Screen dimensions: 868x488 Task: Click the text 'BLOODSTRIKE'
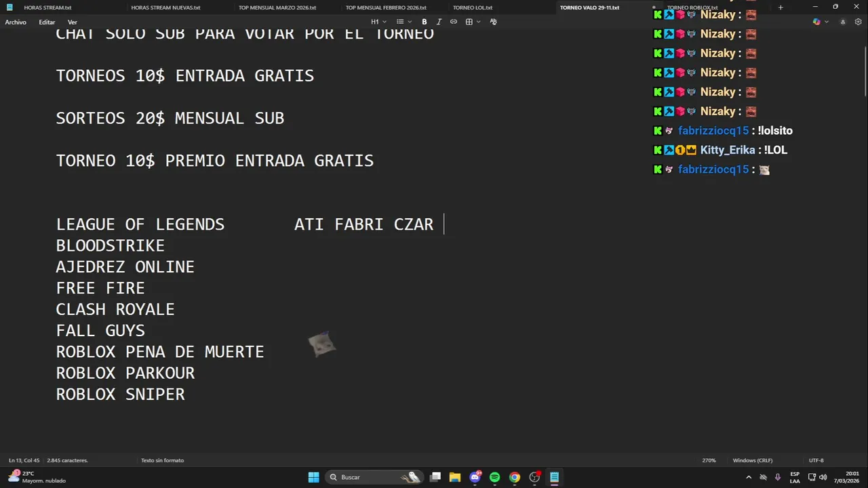111,245
